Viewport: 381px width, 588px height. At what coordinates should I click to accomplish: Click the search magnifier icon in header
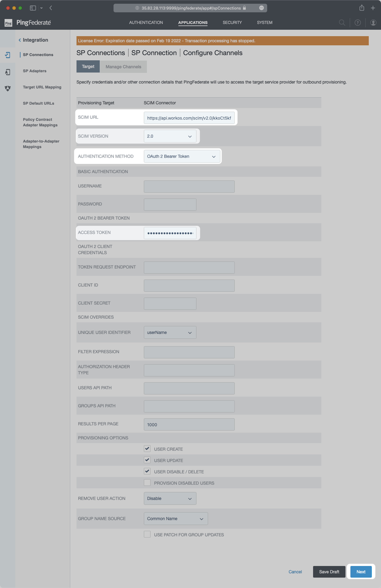coord(342,23)
